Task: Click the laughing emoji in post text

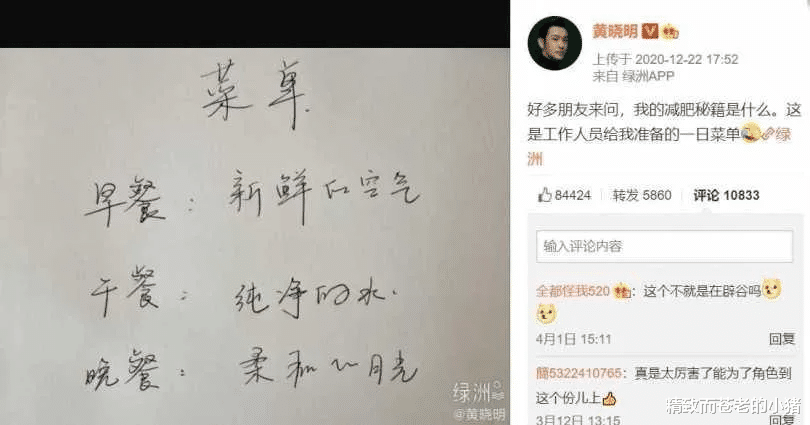Action: point(751,134)
